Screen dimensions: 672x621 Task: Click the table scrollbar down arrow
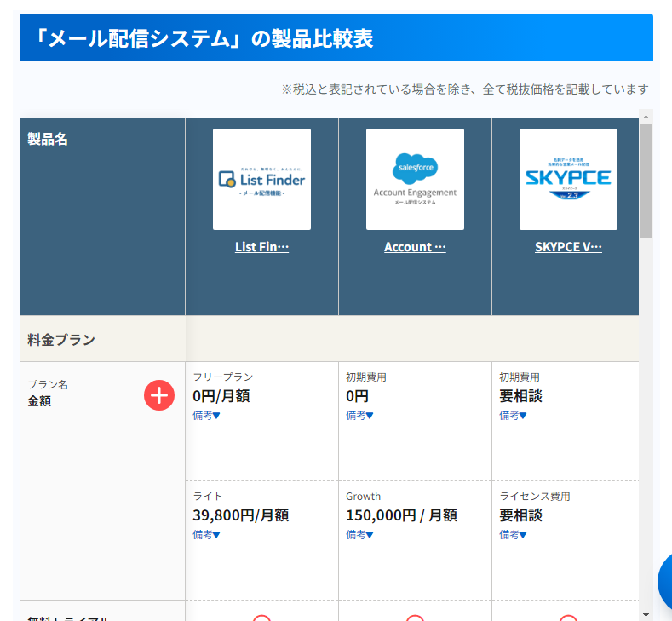click(x=646, y=615)
